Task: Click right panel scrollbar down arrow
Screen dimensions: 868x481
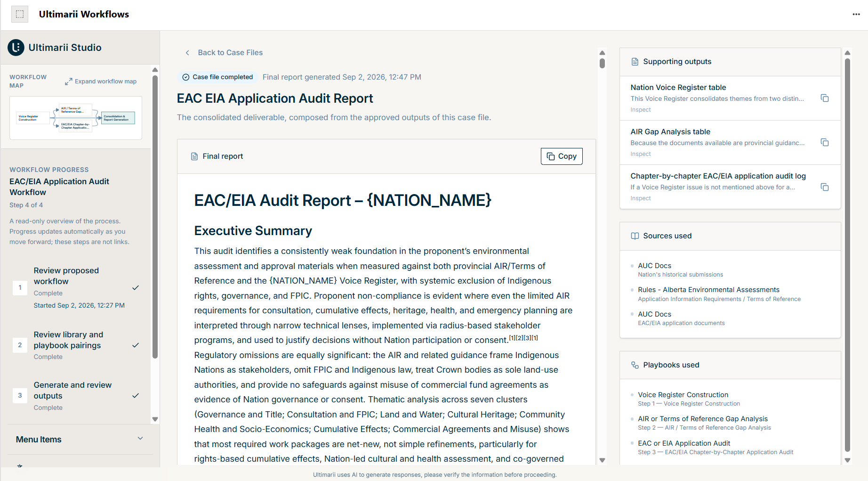Action: click(x=847, y=460)
